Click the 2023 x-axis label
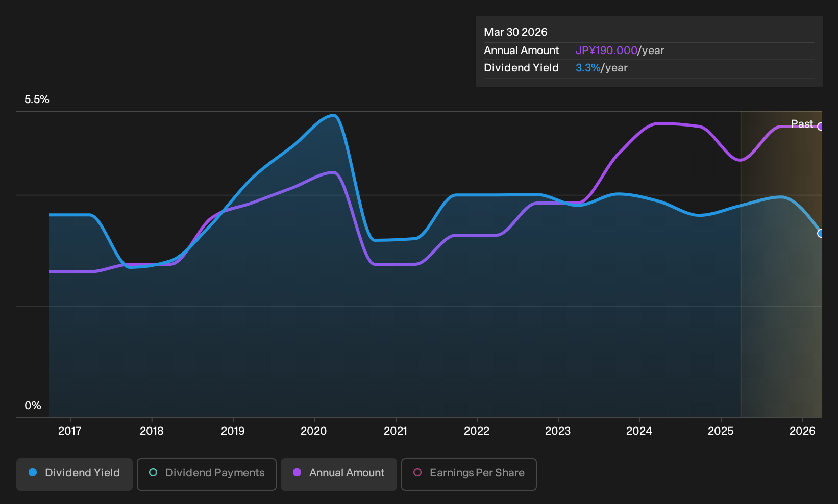Screen dimensions: 838x504 pyautogui.click(x=558, y=431)
